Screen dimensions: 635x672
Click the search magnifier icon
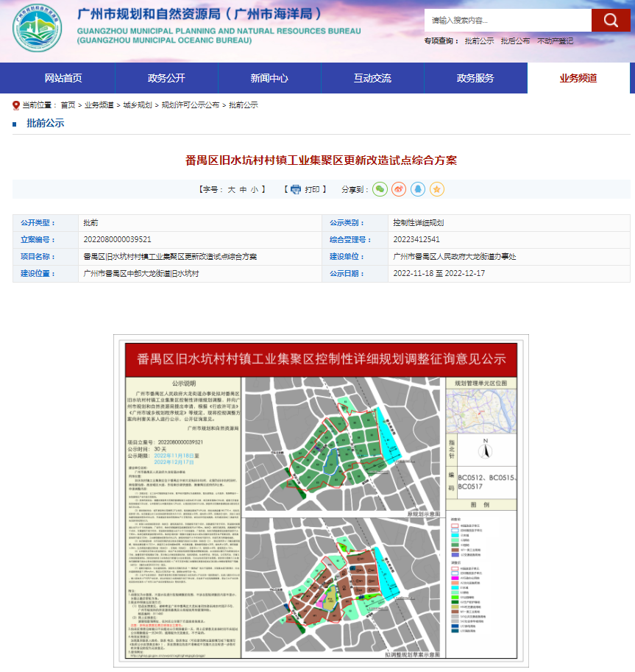point(611,20)
